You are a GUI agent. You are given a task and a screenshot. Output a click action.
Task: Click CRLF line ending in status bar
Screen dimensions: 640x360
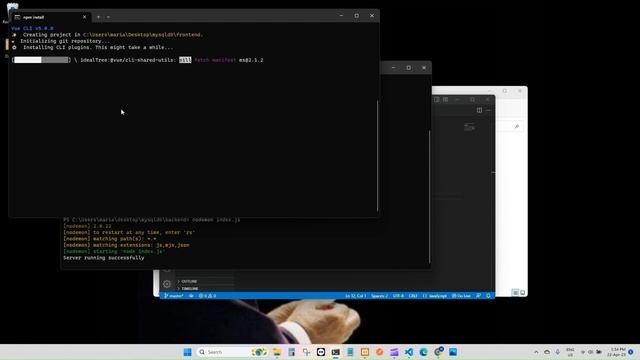coord(413,296)
